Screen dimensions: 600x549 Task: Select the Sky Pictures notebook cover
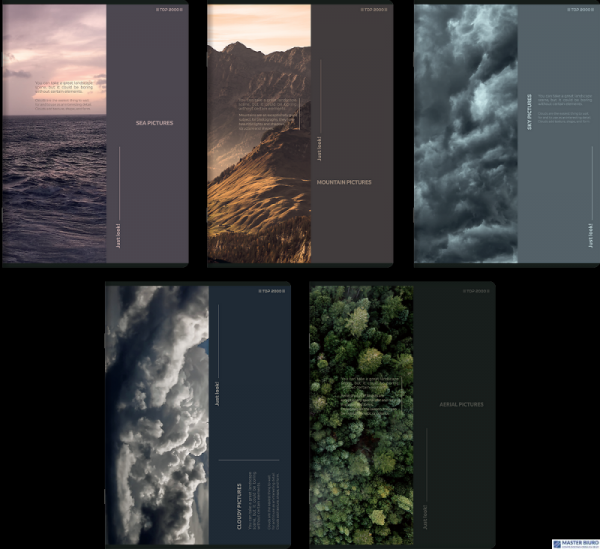point(507,134)
